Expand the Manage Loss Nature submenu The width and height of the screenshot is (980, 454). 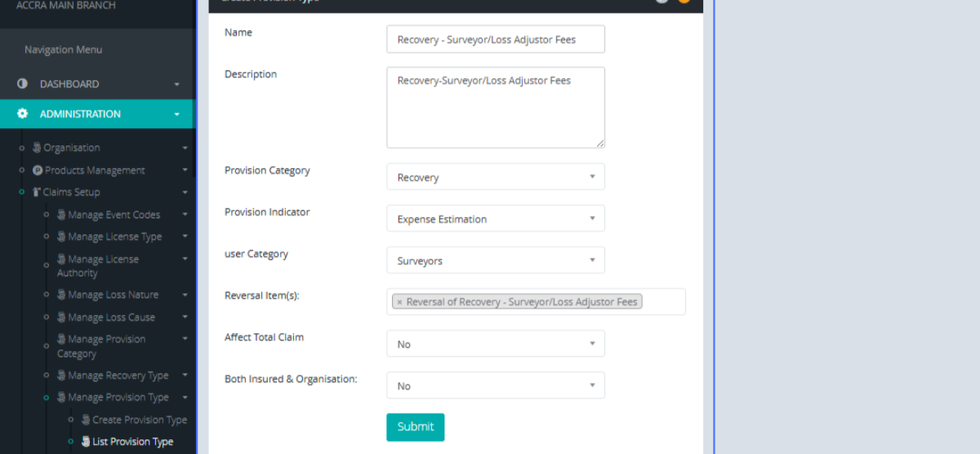(185, 295)
